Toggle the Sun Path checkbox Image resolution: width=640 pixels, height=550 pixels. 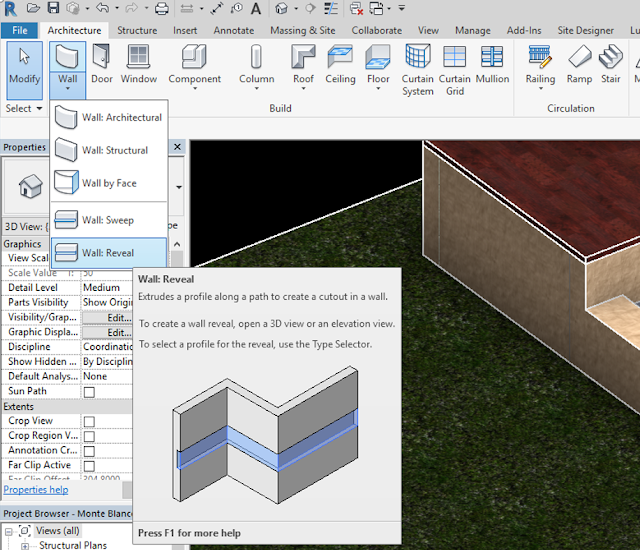(89, 392)
